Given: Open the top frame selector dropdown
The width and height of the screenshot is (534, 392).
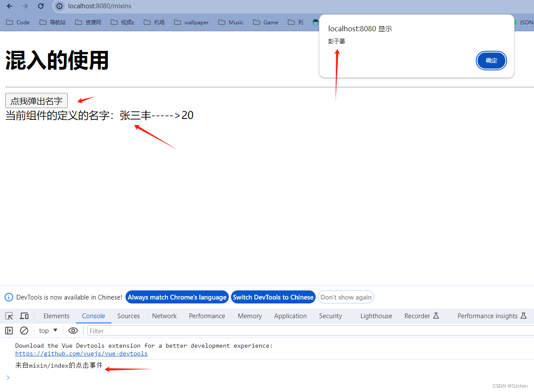Looking at the screenshot, I should (x=48, y=330).
